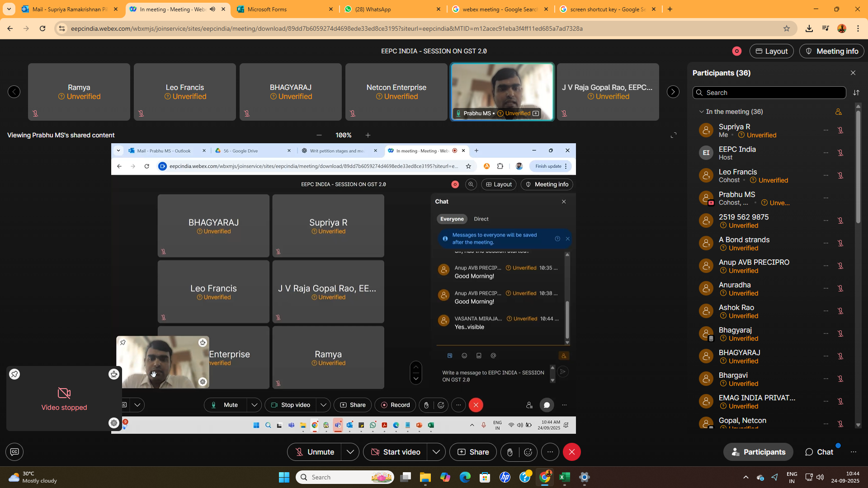Open audio options arrow beside Unmute
Viewport: 868px width, 488px height.
tap(350, 452)
